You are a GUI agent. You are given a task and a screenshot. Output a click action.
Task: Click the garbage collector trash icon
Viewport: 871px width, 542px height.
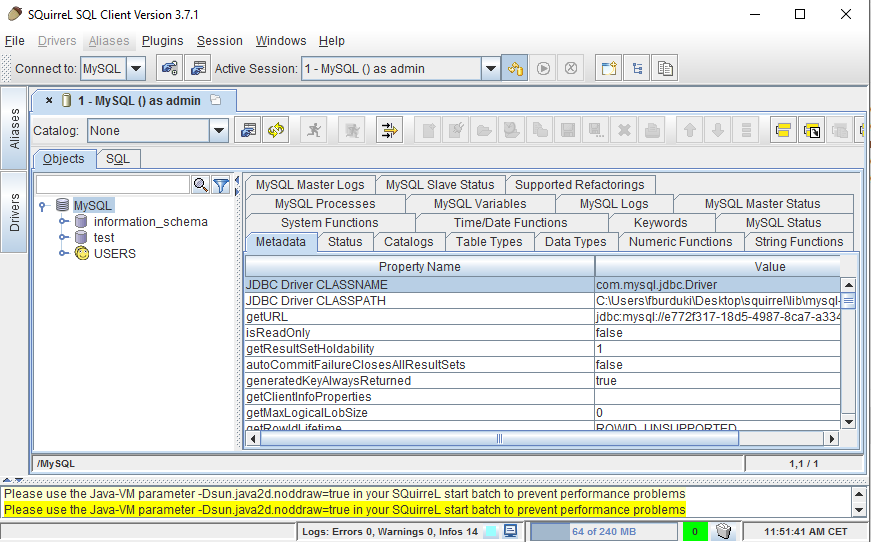[724, 531]
